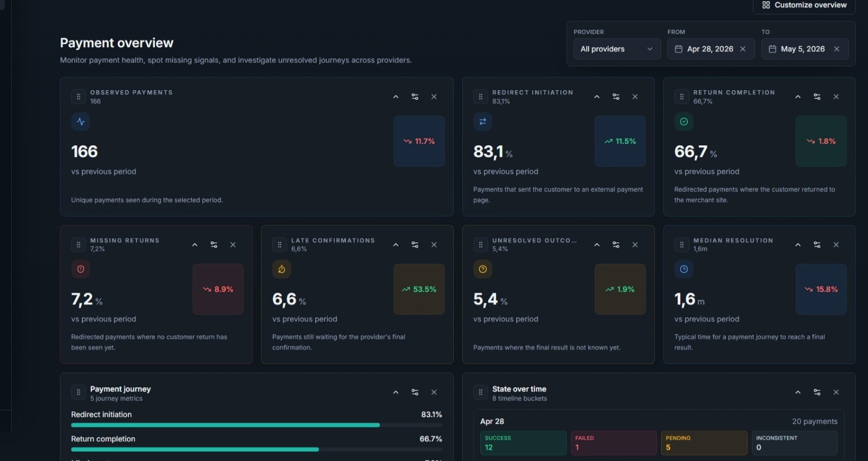Image resolution: width=868 pixels, height=461 pixels.
Task: Collapse the Missing Returns card
Action: 195,245
